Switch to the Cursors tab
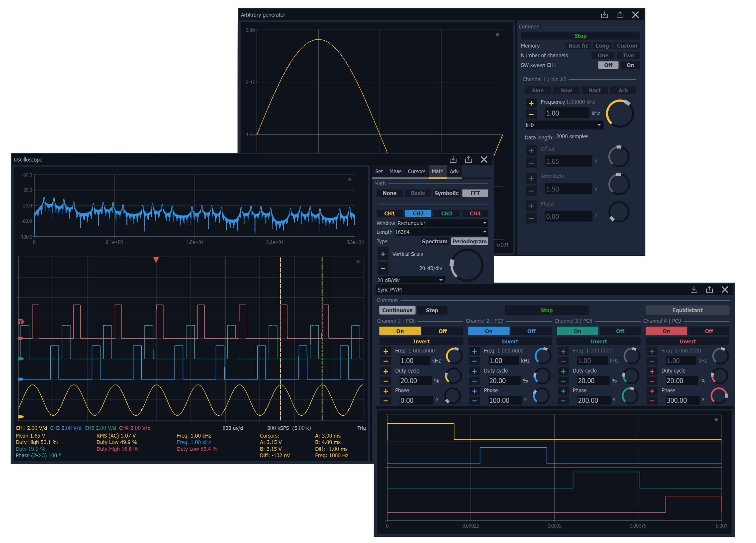Screen dimensions: 756x543 pyautogui.click(x=416, y=171)
